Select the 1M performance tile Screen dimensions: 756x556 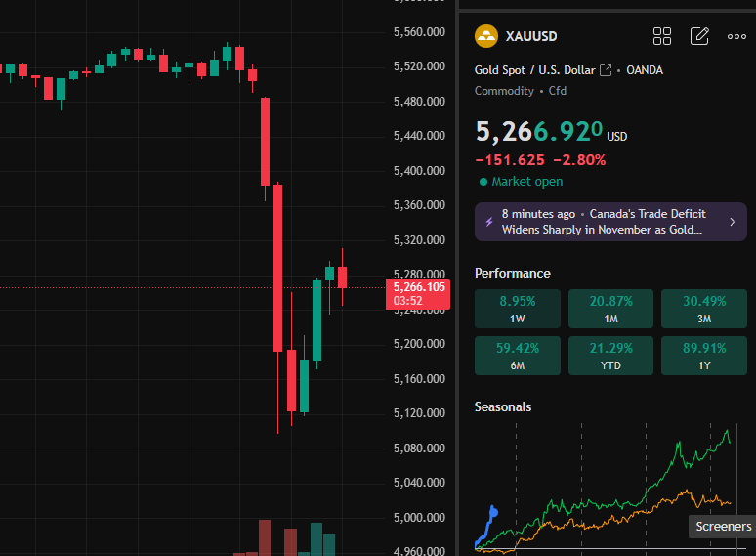click(x=610, y=309)
